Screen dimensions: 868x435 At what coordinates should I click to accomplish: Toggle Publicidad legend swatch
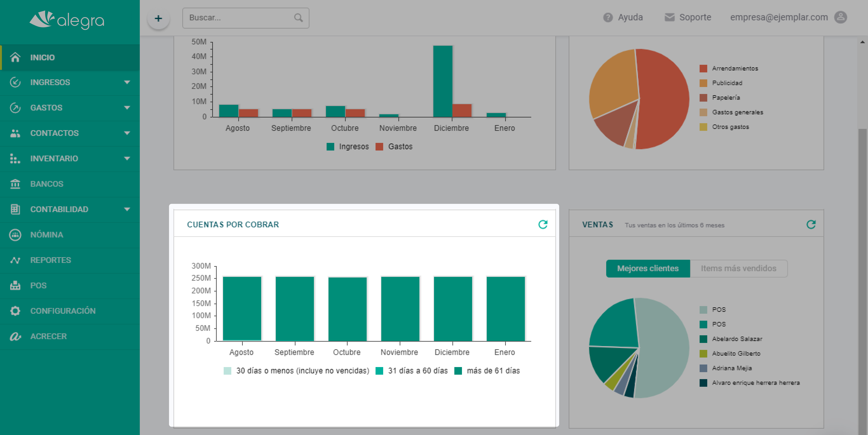pos(703,83)
